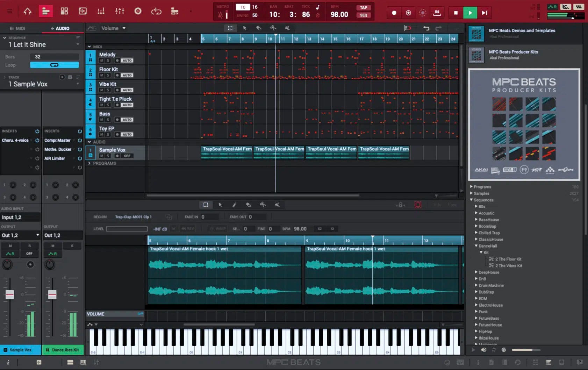Click the TAP tempo button
This screenshot has height=370, width=588.
point(363,7)
